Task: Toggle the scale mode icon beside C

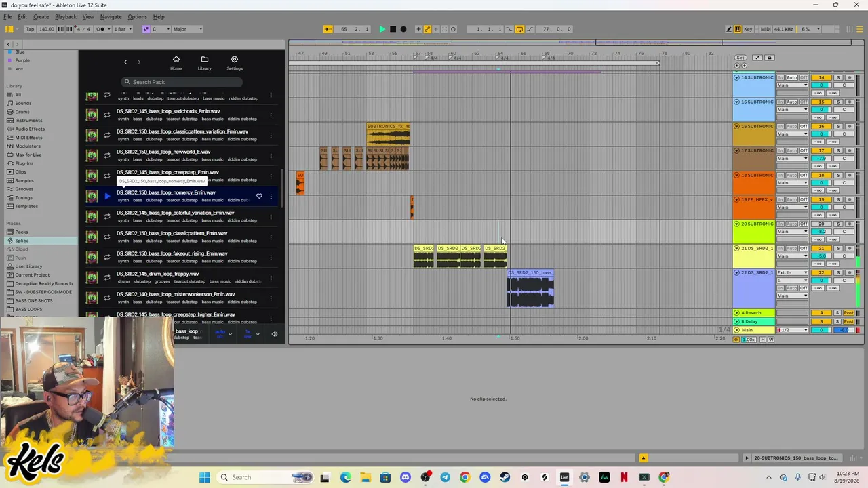Action: pos(146,29)
